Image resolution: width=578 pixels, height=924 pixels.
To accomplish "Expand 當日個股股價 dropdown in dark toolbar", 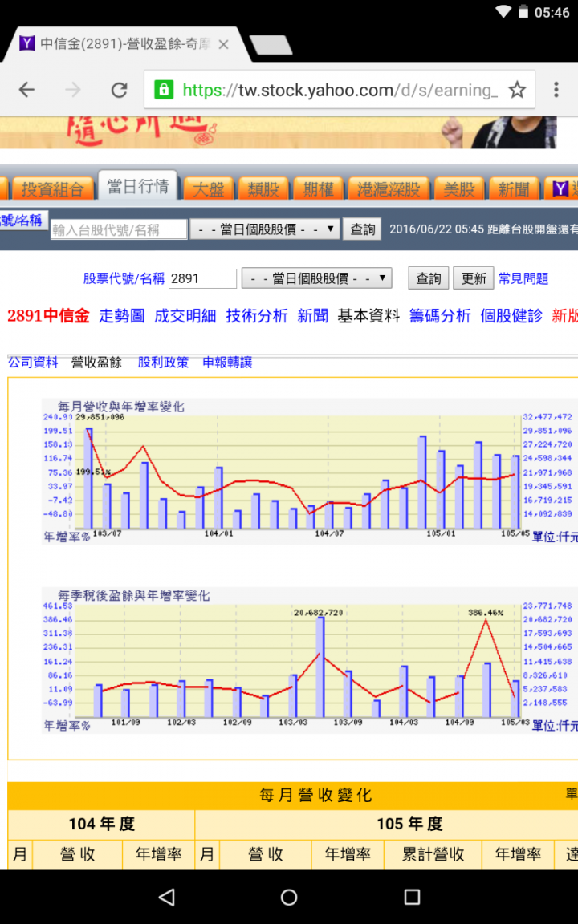I will click(x=265, y=229).
